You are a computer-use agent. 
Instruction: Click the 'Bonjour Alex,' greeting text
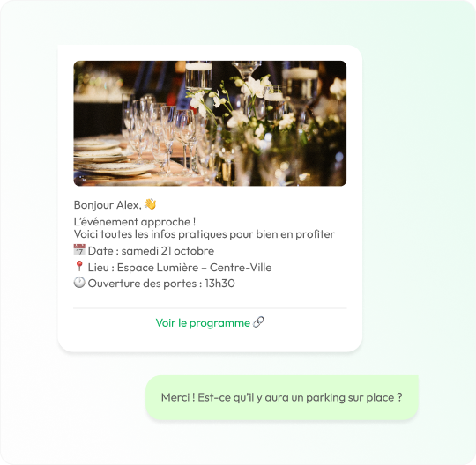pos(108,205)
